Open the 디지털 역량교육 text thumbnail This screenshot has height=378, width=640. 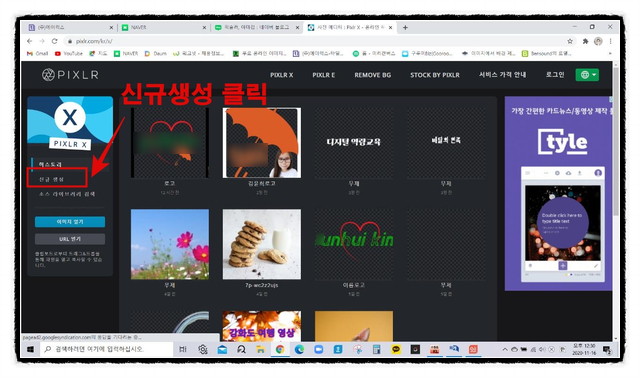pyautogui.click(x=353, y=142)
